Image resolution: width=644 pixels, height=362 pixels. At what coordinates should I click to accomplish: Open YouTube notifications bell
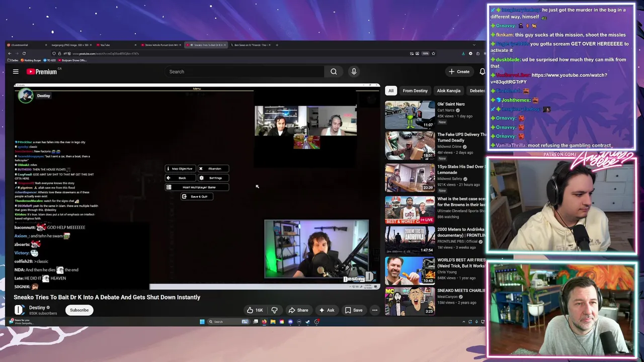click(482, 71)
